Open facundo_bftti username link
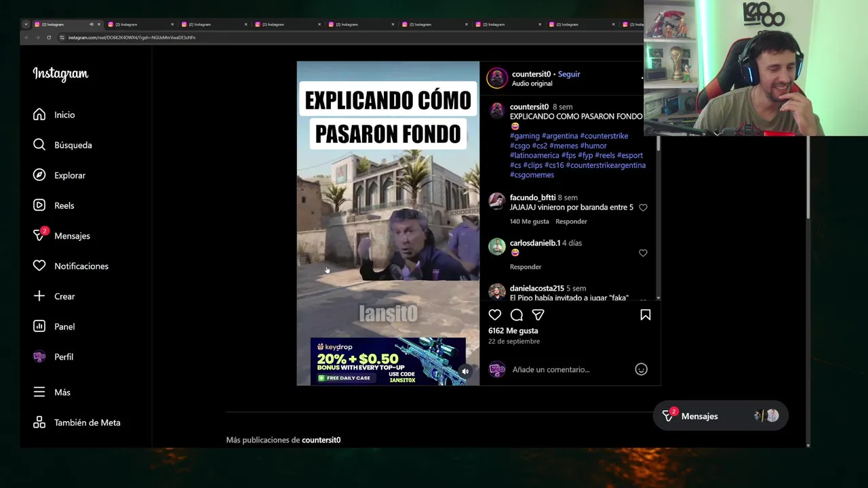 (532, 197)
